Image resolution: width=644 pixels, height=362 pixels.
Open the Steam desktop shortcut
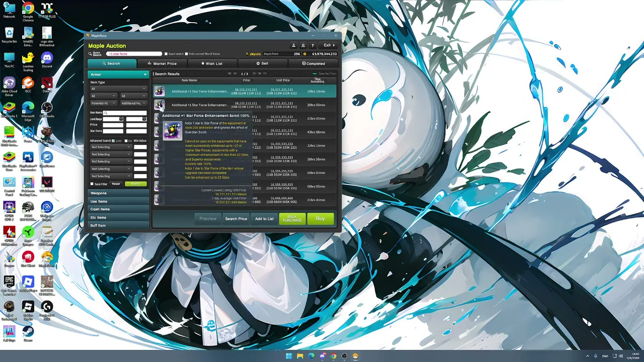[28, 334]
